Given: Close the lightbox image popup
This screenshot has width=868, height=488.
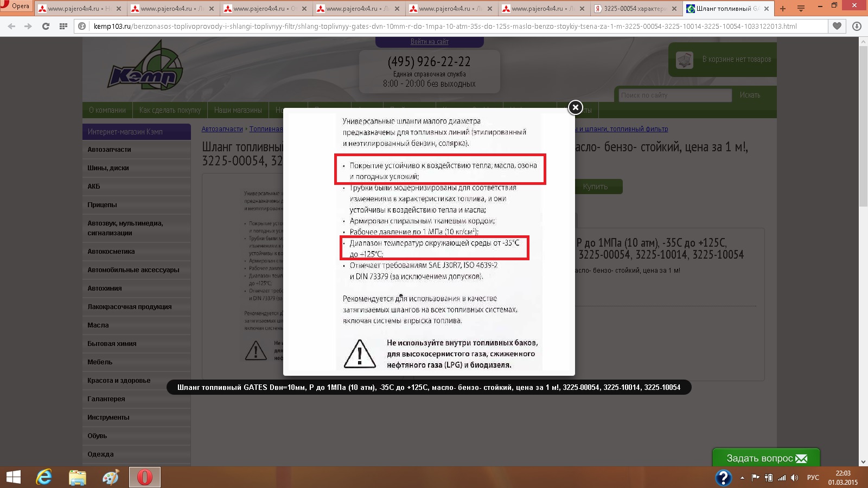Looking at the screenshot, I should coord(576,107).
